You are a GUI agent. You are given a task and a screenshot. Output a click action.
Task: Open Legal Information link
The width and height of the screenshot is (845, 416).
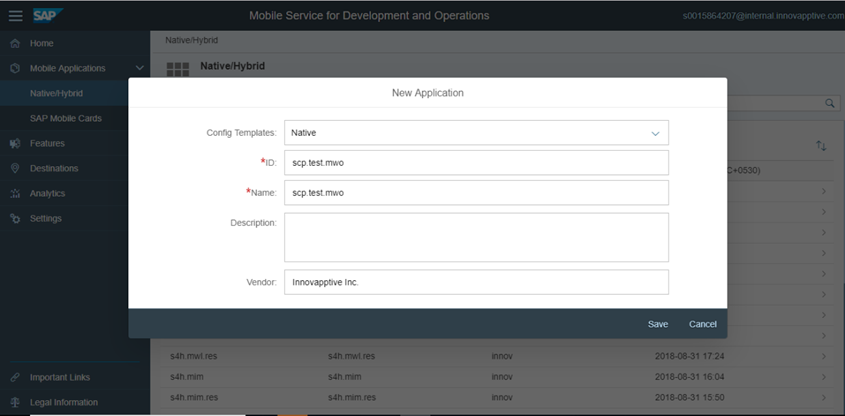[x=63, y=403]
